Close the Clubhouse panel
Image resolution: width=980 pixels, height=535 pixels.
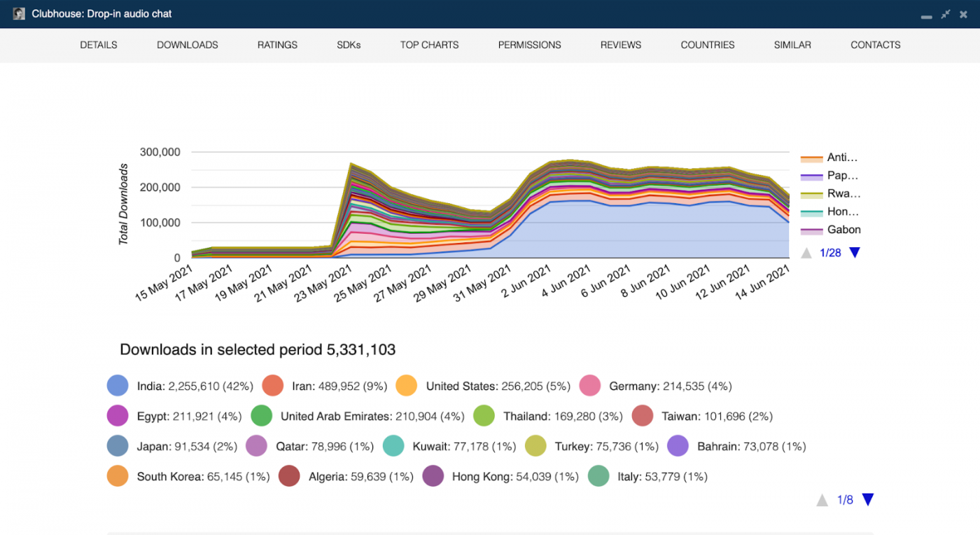click(x=963, y=14)
